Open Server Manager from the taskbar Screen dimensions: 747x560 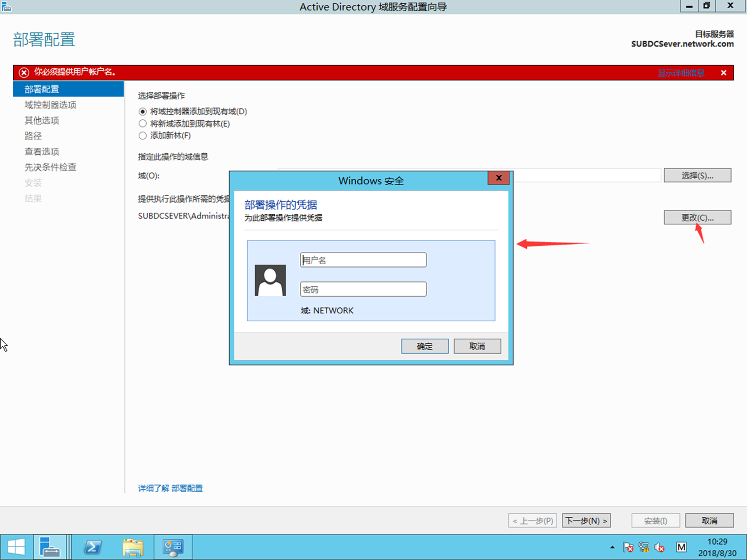pos(50,547)
